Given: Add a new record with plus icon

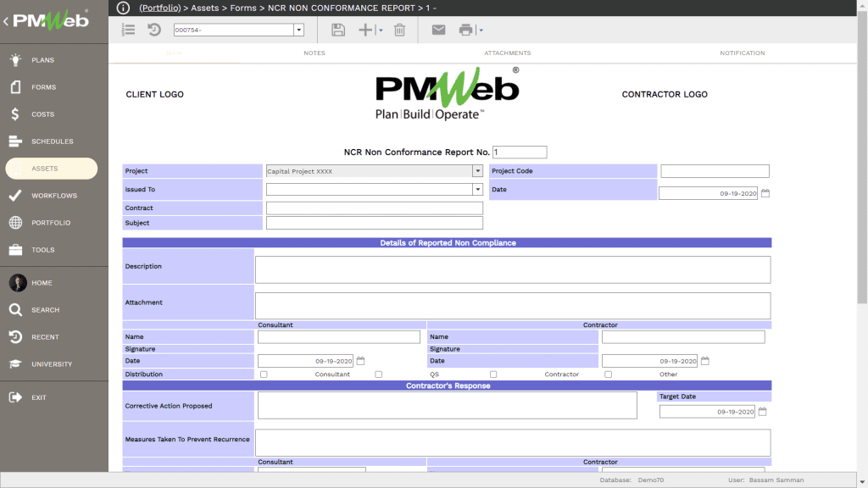Looking at the screenshot, I should (x=365, y=30).
